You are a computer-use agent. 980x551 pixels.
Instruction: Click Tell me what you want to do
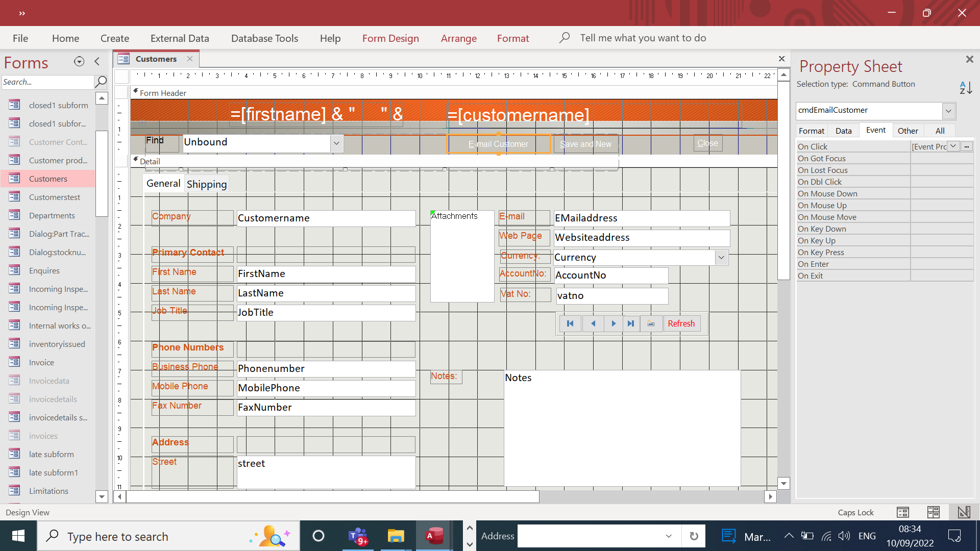tap(643, 38)
